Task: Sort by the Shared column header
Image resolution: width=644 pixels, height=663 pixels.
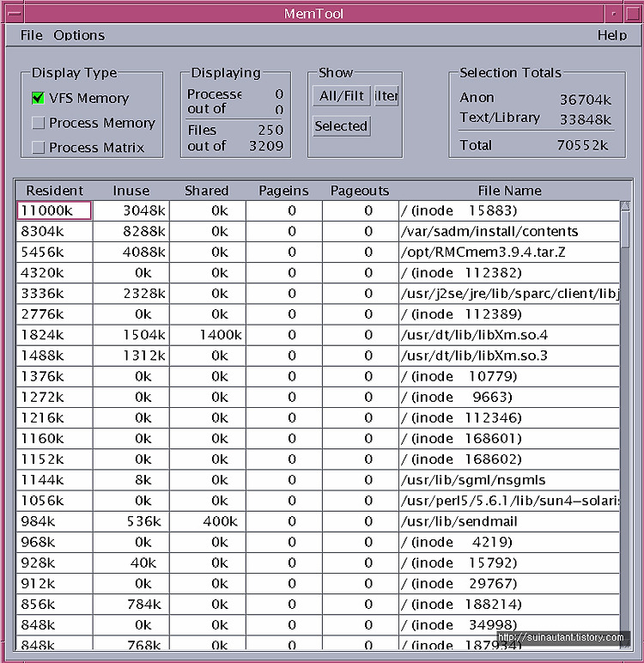Action: 207,191
